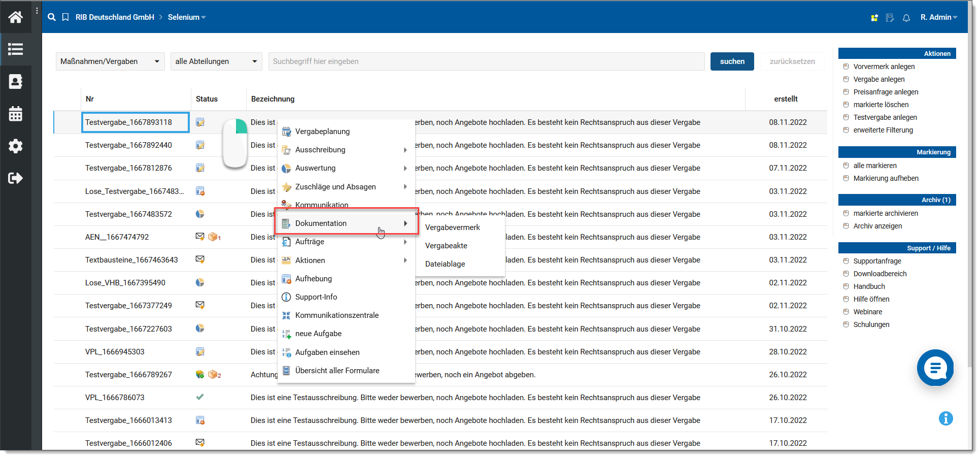Click package icon in AEN__1667474792 row

[213, 237]
